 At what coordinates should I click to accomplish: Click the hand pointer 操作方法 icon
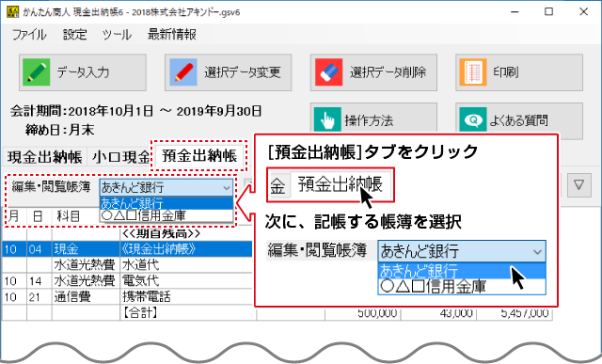[327, 119]
